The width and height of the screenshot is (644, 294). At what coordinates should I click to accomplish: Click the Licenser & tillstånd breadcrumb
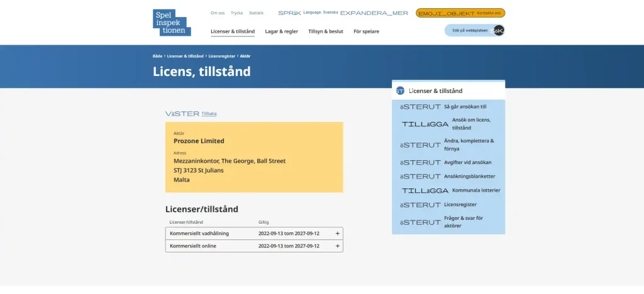[186, 56]
